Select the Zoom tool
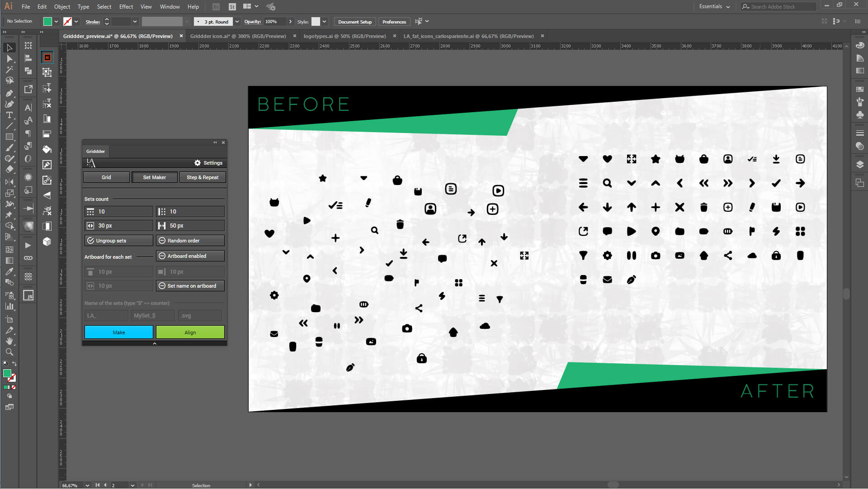The height and width of the screenshot is (489, 868). pyautogui.click(x=9, y=352)
